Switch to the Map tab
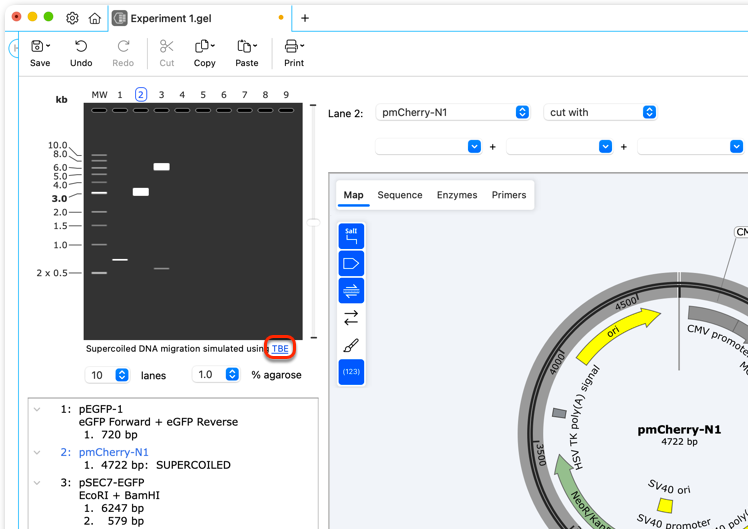This screenshot has height=529, width=748. pyautogui.click(x=353, y=195)
